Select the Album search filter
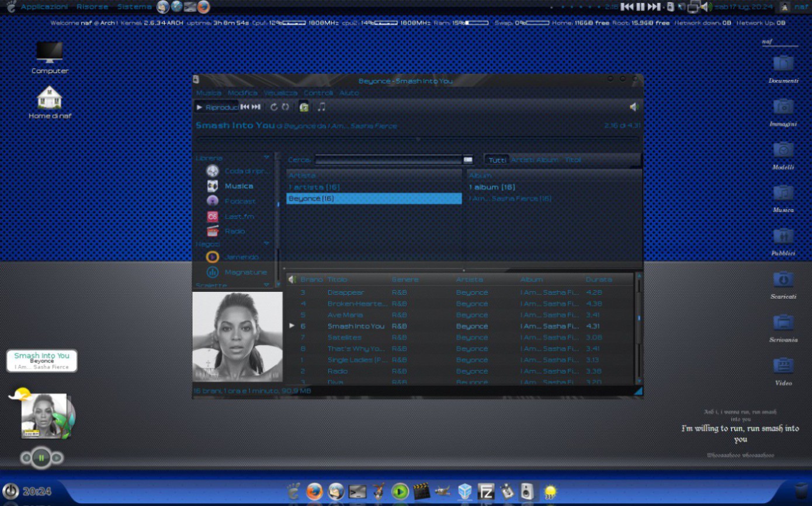Screen dimensions: 812x506 (x=547, y=160)
